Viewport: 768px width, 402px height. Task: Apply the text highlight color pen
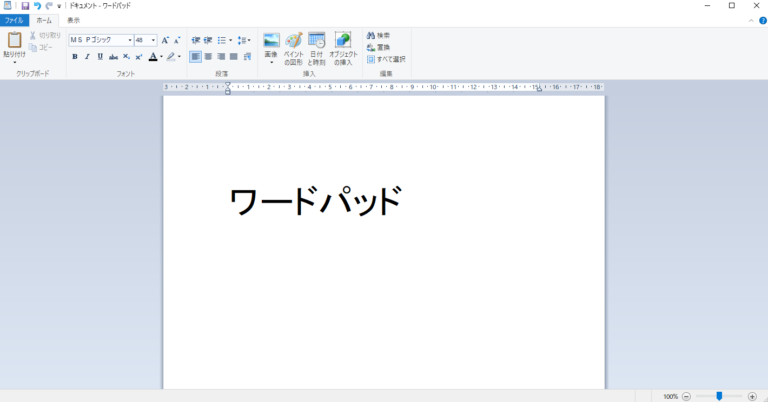point(170,57)
